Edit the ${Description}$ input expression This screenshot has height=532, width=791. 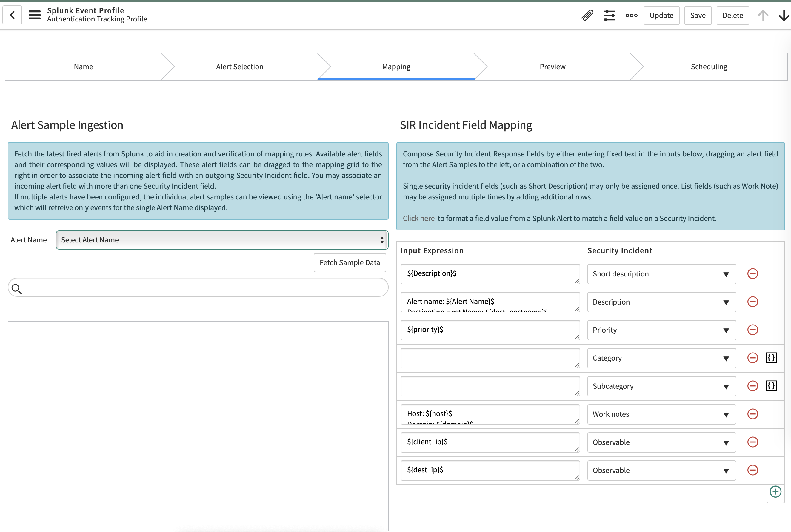point(490,274)
